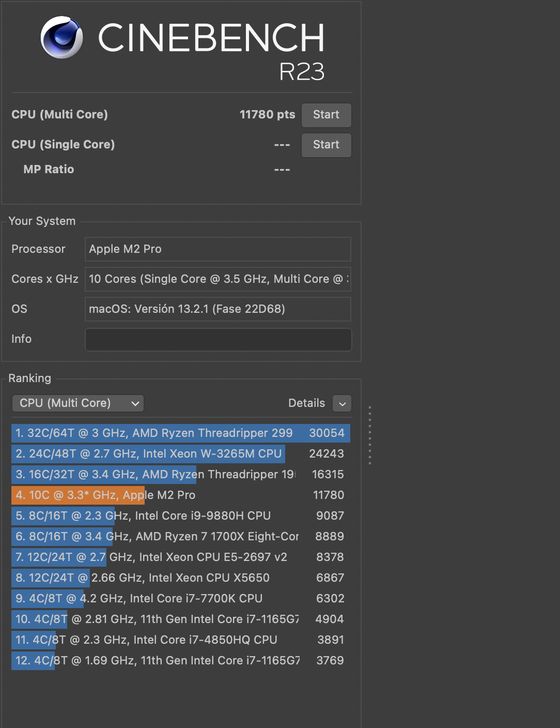Click the 24243 score value
This screenshot has width=560, height=728.
tap(326, 454)
